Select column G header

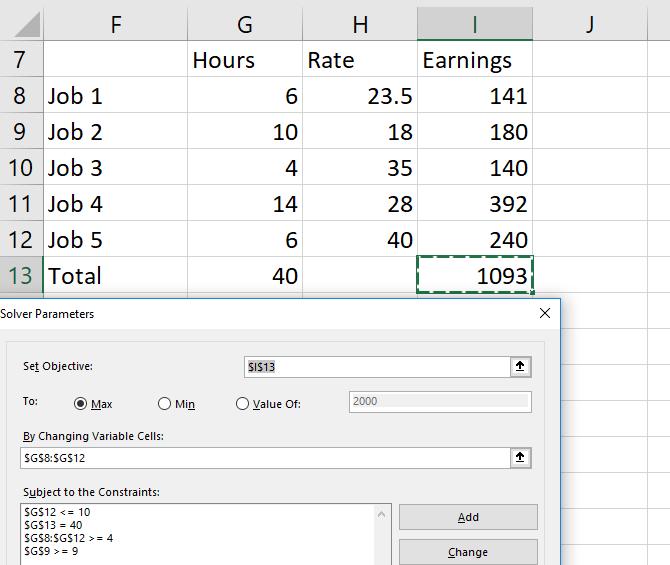[x=243, y=24]
